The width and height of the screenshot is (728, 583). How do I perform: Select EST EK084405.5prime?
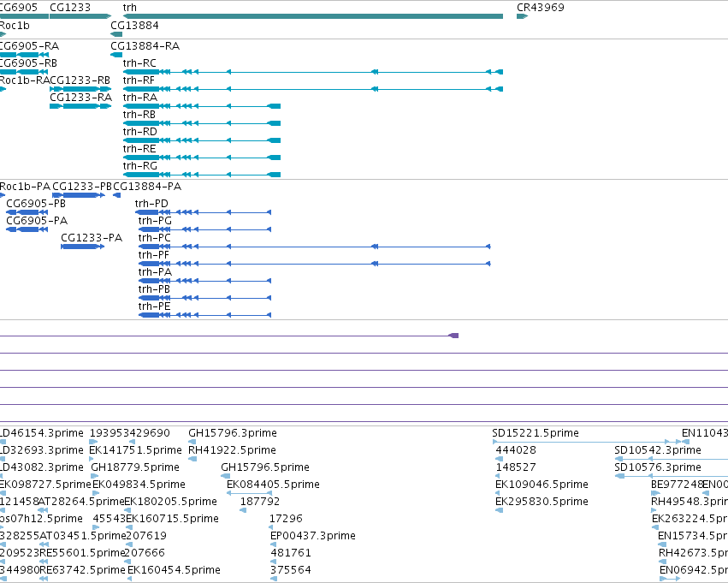point(273,485)
